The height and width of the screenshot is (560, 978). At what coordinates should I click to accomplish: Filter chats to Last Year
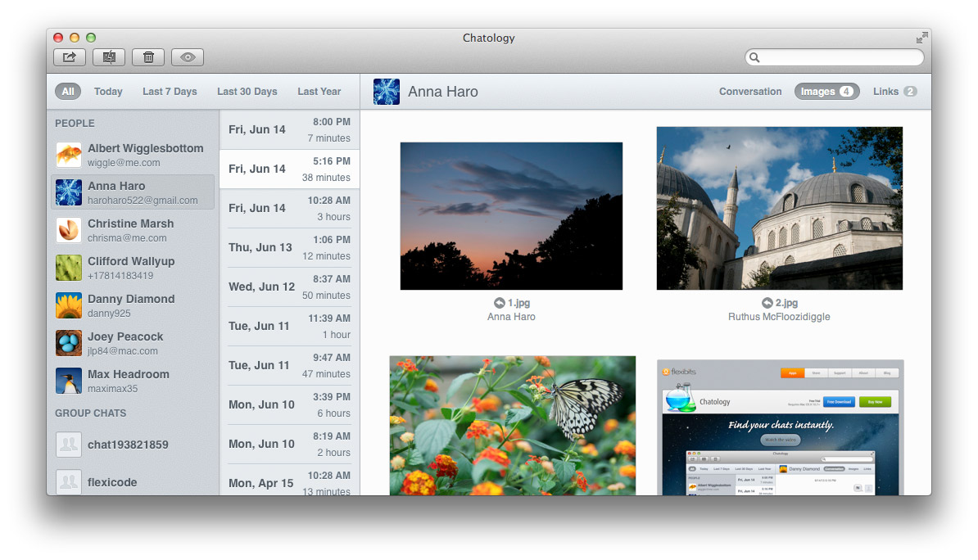319,92
